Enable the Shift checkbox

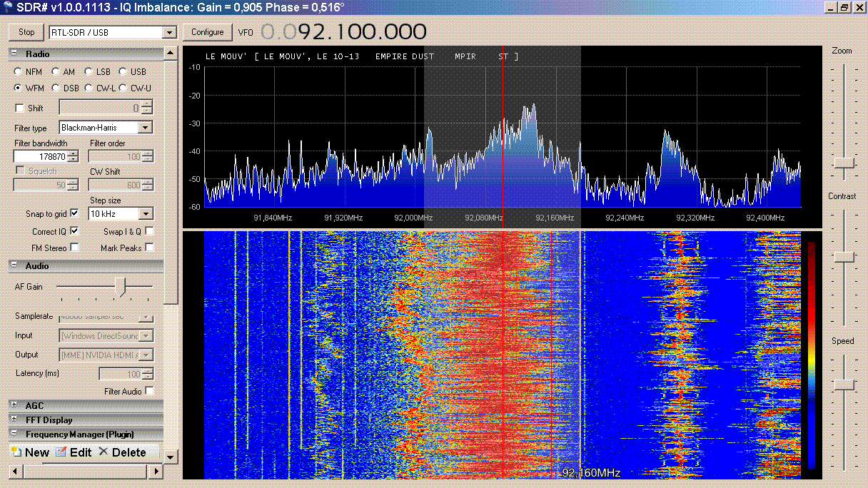tap(19, 108)
